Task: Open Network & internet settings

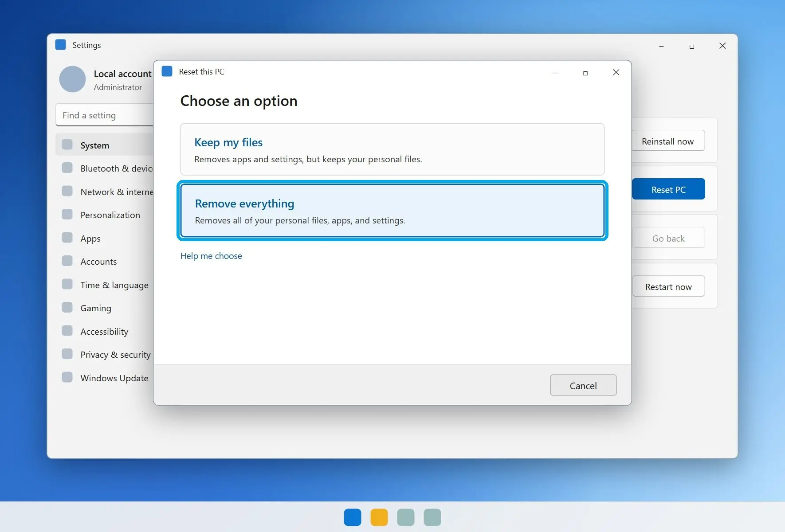Action: click(x=105, y=192)
